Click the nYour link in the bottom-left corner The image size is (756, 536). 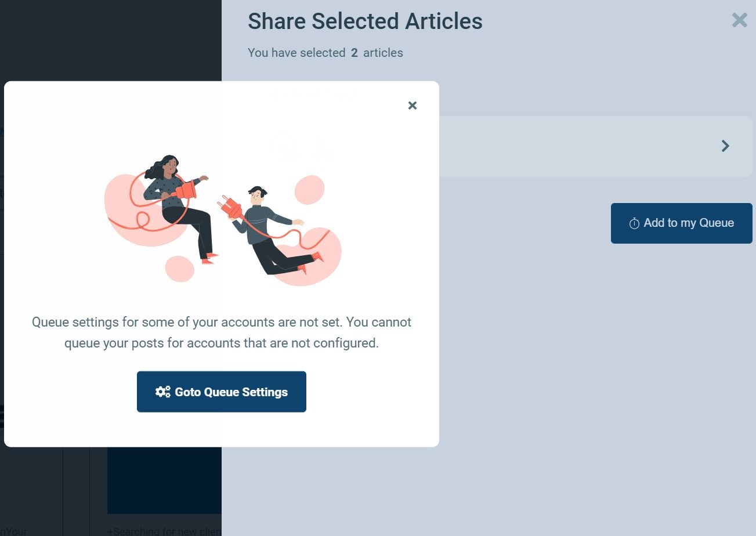tap(15, 531)
